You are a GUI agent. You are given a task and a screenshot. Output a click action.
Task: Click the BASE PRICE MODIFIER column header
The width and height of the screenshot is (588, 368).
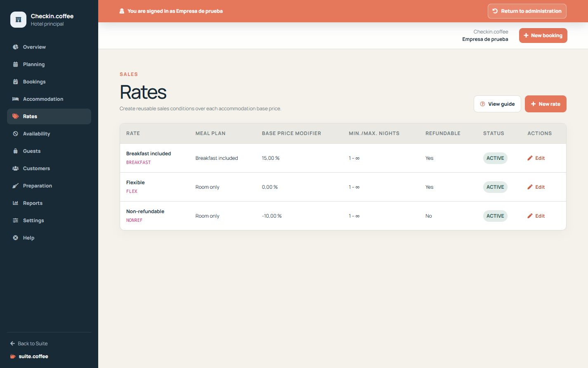pos(291,133)
